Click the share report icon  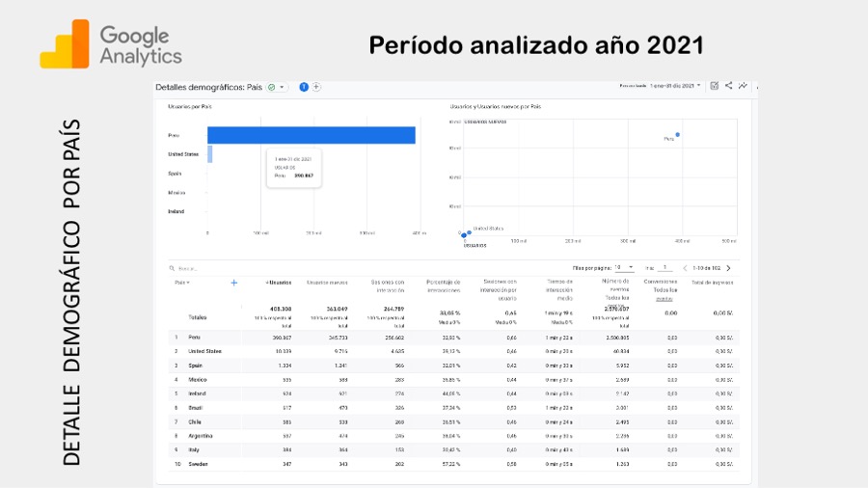(729, 86)
